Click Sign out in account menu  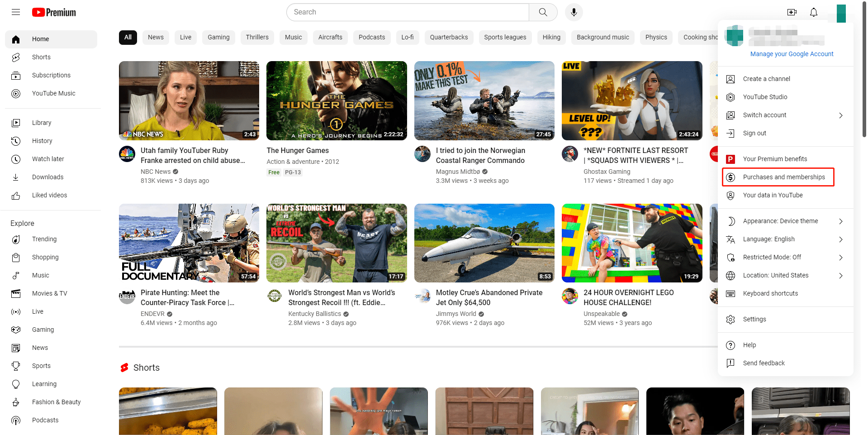pos(754,133)
